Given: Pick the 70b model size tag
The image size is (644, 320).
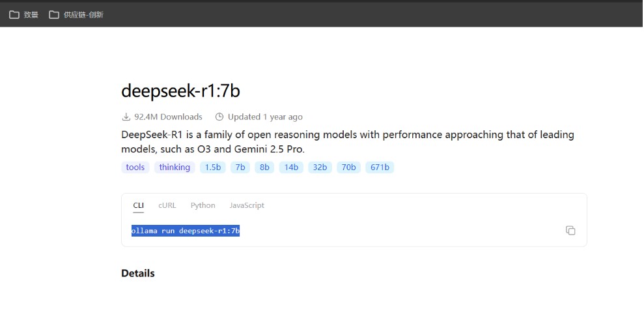Looking at the screenshot, I should click(x=348, y=167).
